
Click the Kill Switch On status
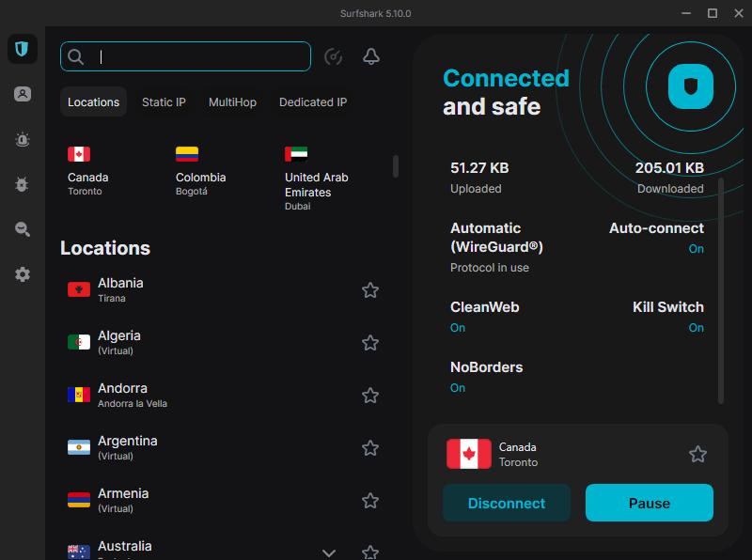click(696, 328)
